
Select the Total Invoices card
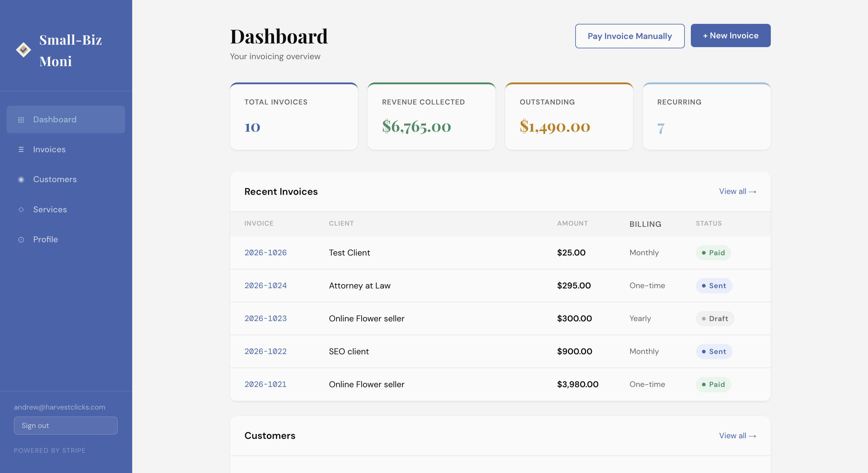pos(294,116)
